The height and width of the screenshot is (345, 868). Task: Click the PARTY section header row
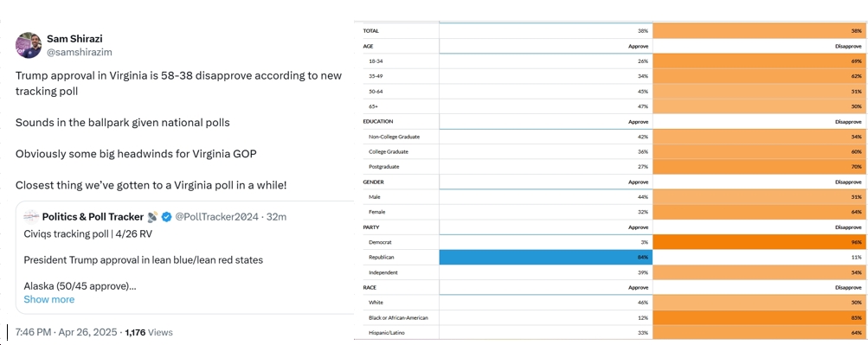pyautogui.click(x=610, y=227)
